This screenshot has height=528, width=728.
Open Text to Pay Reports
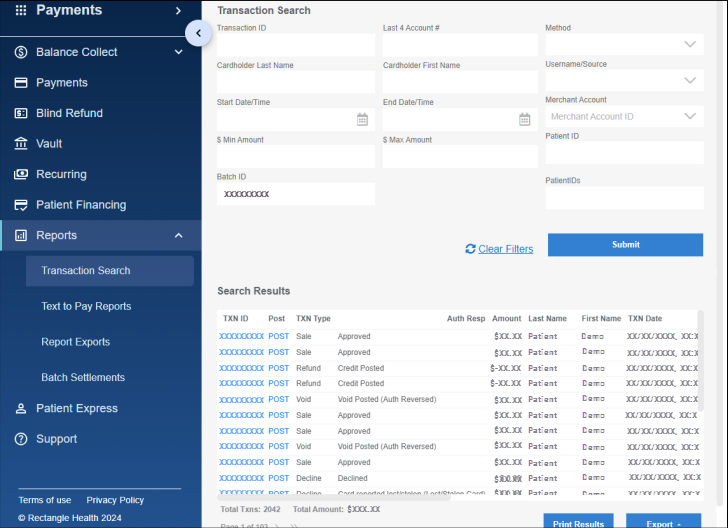tap(86, 306)
